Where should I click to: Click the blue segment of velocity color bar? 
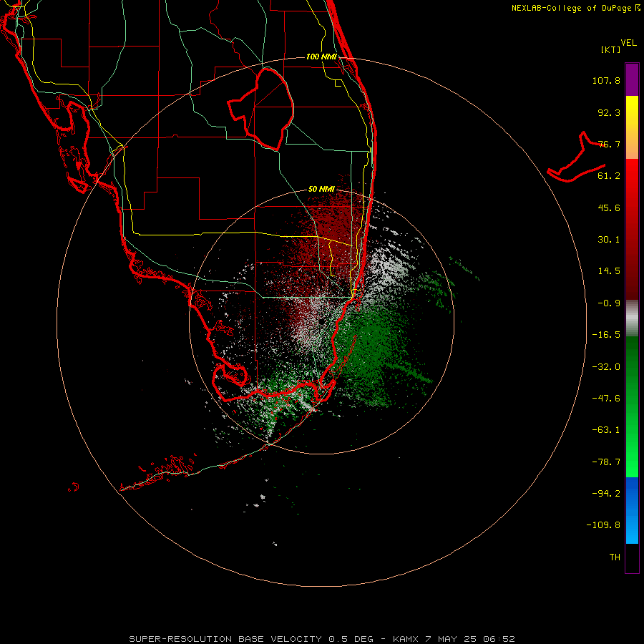(x=632, y=510)
